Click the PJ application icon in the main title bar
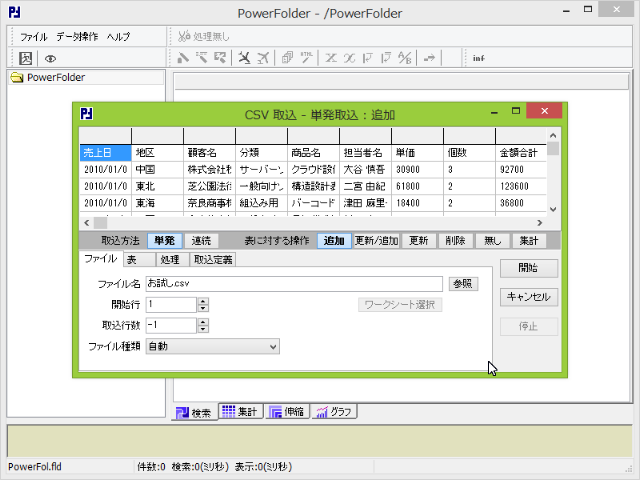Screen dimensions: 640x480 click(15, 12)
